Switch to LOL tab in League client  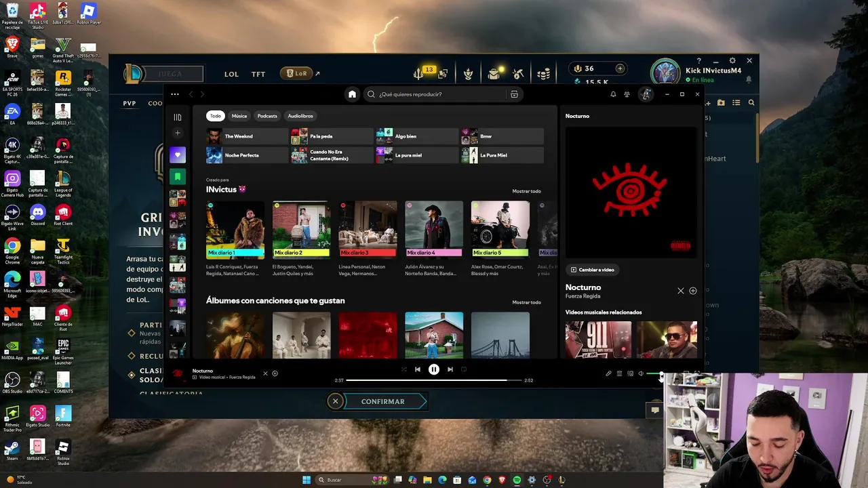tap(231, 74)
